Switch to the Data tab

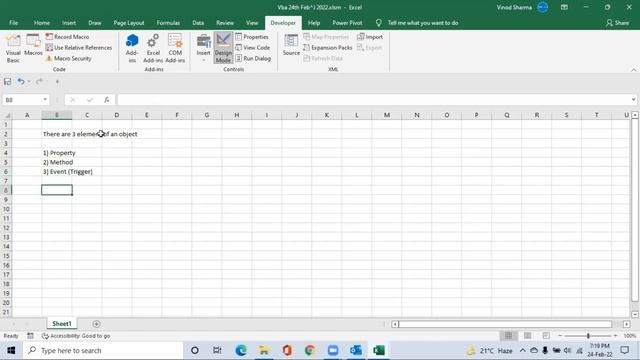[198, 23]
